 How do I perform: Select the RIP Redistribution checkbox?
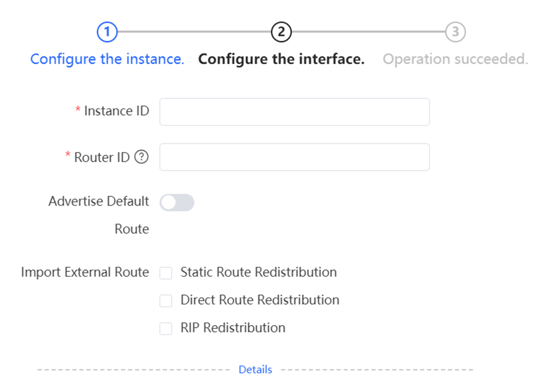[x=166, y=329]
